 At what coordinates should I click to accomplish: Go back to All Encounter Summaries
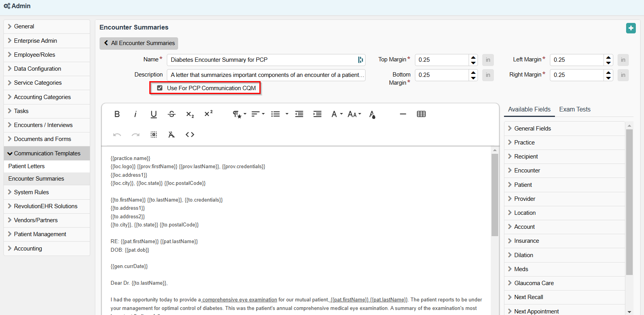(x=139, y=43)
